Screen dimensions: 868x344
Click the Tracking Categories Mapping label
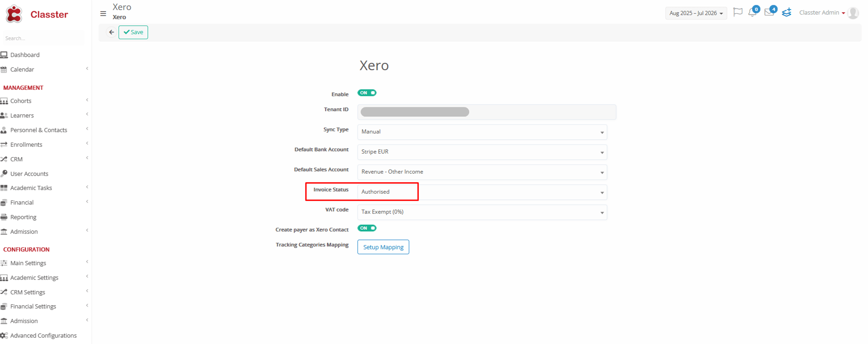click(x=312, y=245)
